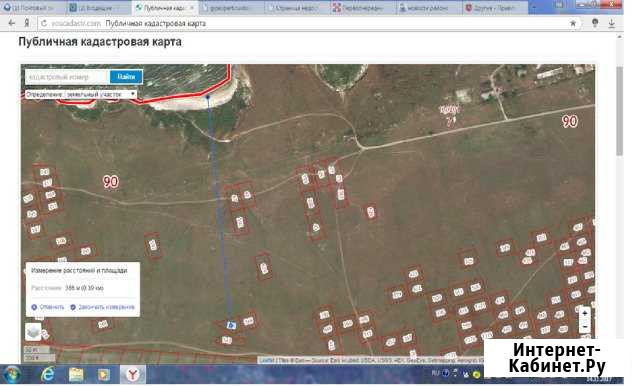Open the map layers switcher icon
Screen dimensions: 640x387
(x=34, y=331)
